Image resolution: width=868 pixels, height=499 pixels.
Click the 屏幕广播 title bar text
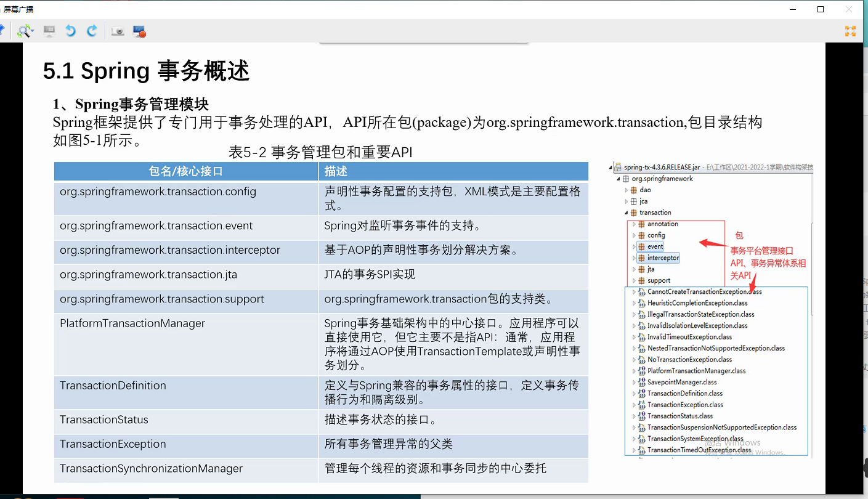point(18,9)
